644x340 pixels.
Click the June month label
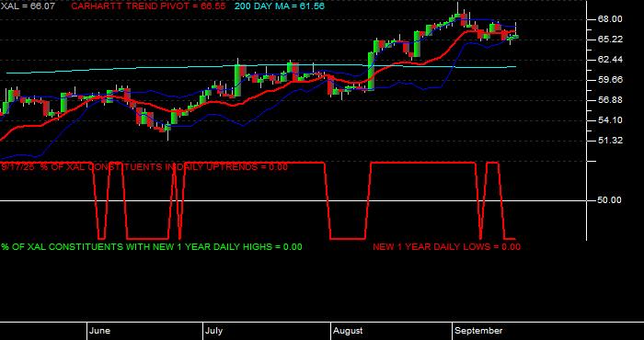click(99, 331)
